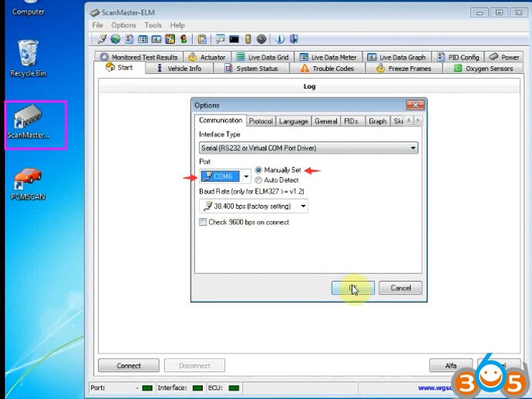Click the yellow device toolbar icon

click(x=248, y=39)
